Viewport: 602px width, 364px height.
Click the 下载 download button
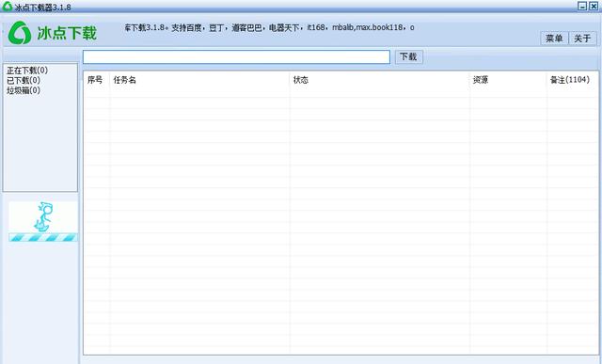408,56
